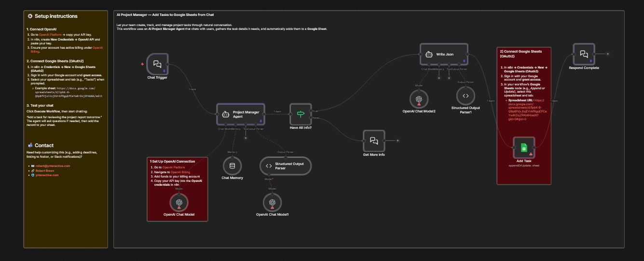Select the Write Json agent node

coord(444,54)
